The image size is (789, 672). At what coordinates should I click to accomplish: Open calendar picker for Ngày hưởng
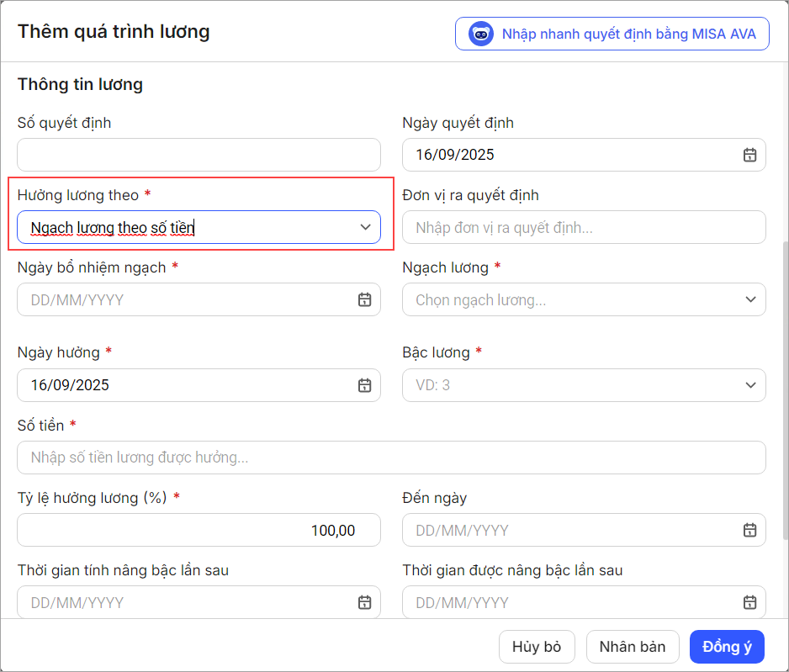click(x=364, y=385)
